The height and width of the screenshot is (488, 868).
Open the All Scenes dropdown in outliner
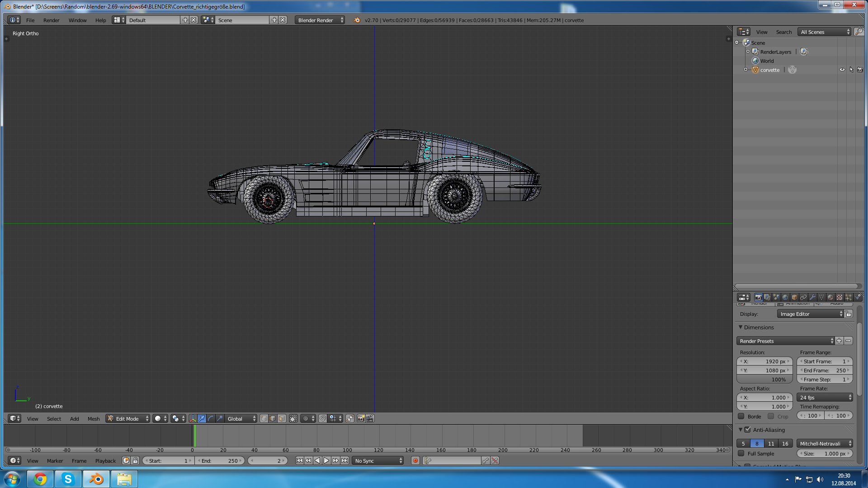coord(825,32)
